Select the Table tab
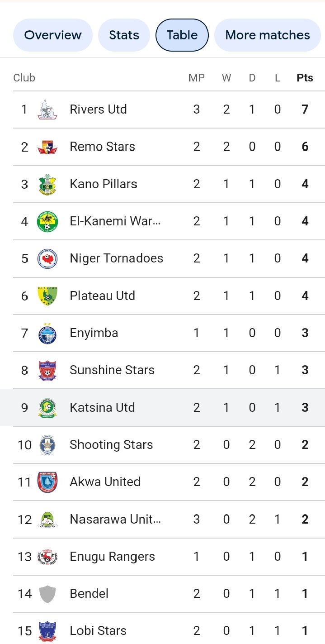The image size is (325, 644). click(182, 35)
